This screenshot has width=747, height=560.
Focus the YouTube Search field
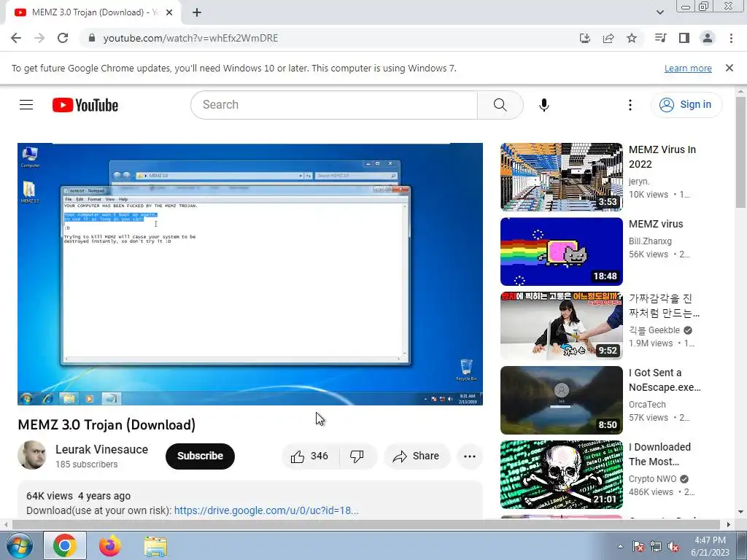point(334,105)
